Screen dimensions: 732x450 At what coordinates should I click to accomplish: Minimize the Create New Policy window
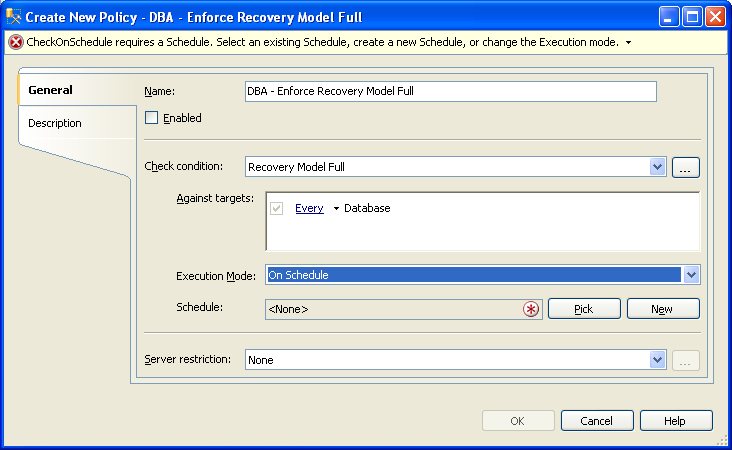coord(669,17)
